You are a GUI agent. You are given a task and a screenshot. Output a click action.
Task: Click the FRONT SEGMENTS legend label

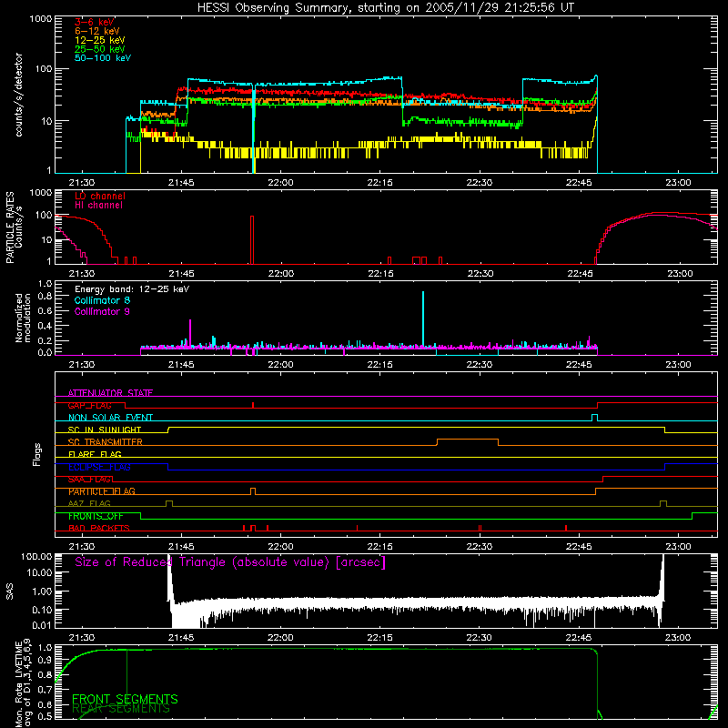click(x=125, y=699)
